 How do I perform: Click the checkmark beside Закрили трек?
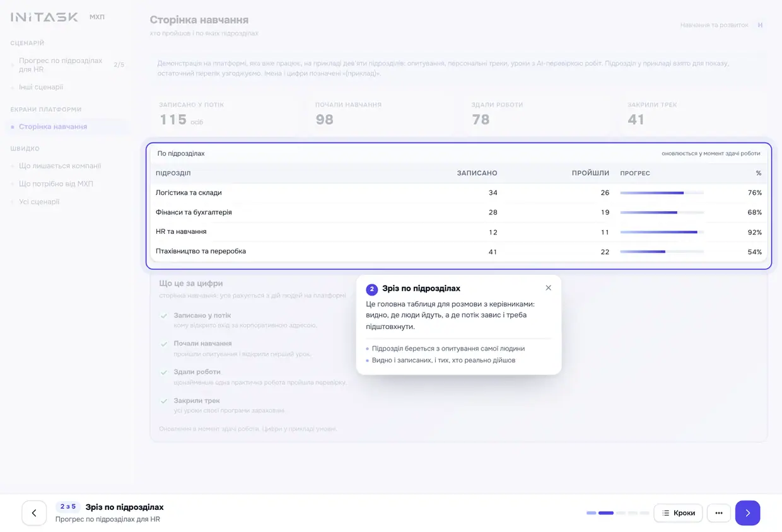(164, 401)
